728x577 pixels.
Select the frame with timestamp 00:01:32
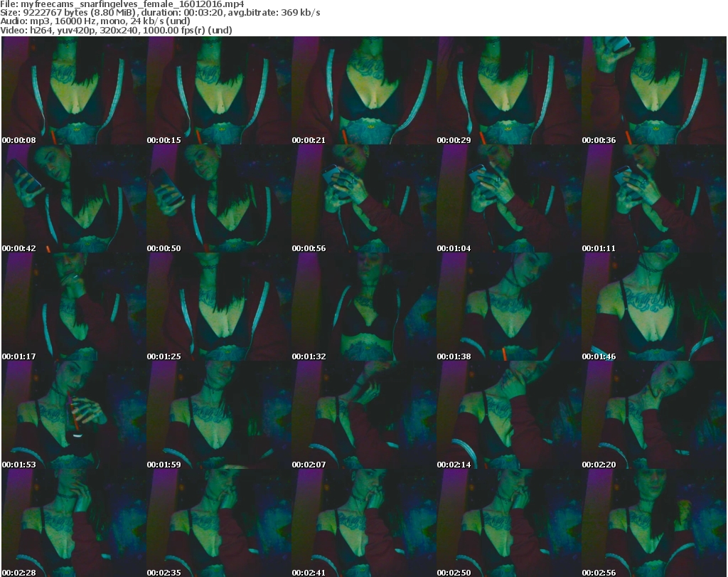(x=364, y=307)
